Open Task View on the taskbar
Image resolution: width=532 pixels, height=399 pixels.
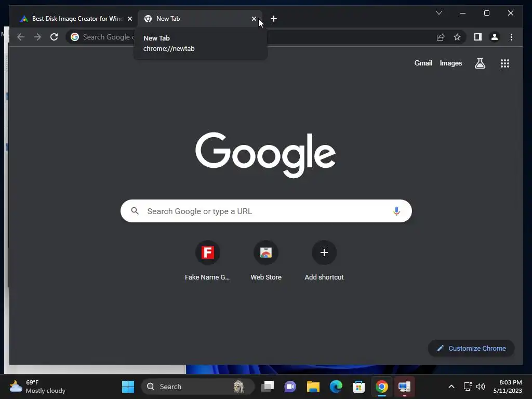point(268,387)
